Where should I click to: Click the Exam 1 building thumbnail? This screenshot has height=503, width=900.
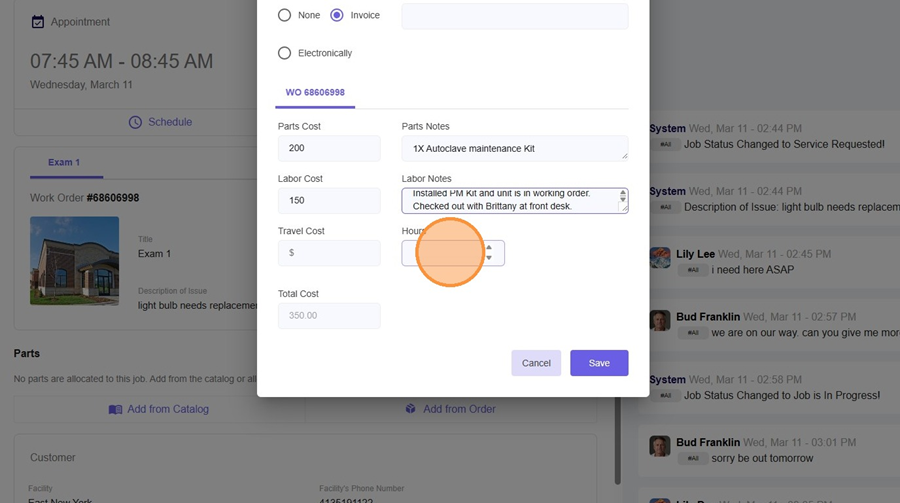point(75,260)
